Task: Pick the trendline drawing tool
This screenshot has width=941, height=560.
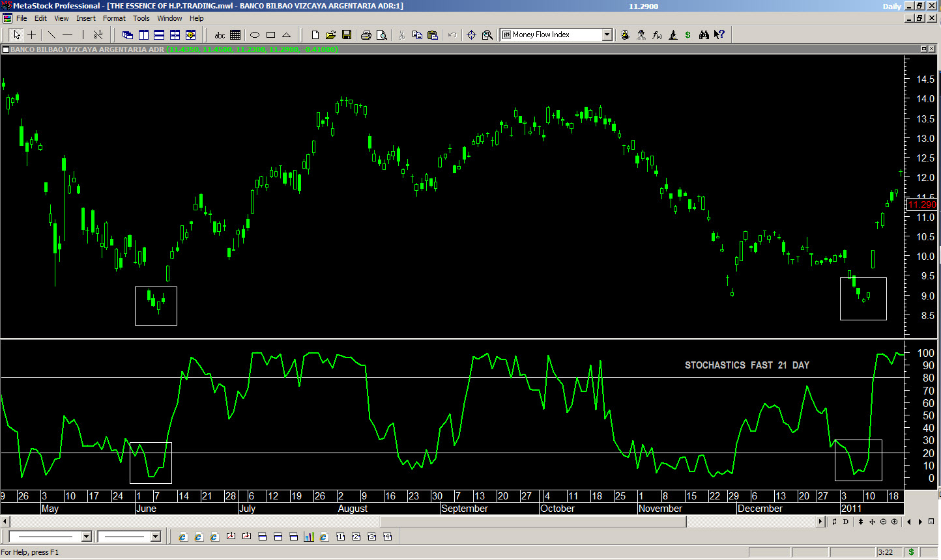Action: click(51, 35)
